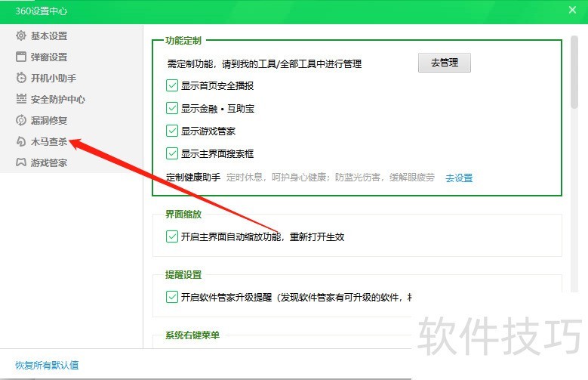Click the 定制健康助手 label
Viewport: 588px width, 380px height.
pyautogui.click(x=193, y=178)
